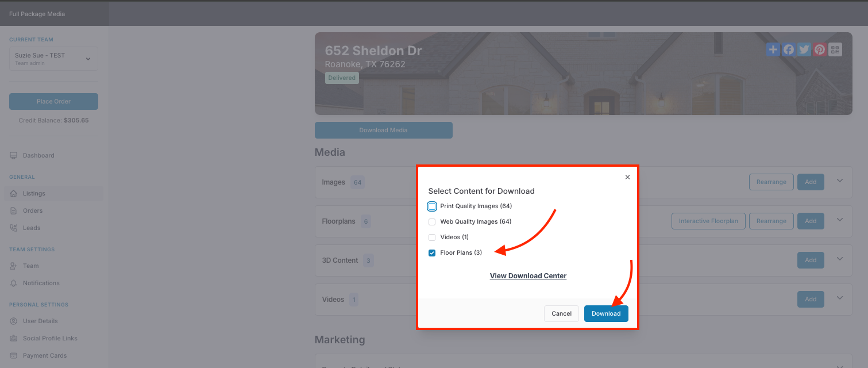Screen dimensions: 868x368
Task: Click the 6 count badge beside Floorplans
Action: (x=365, y=221)
